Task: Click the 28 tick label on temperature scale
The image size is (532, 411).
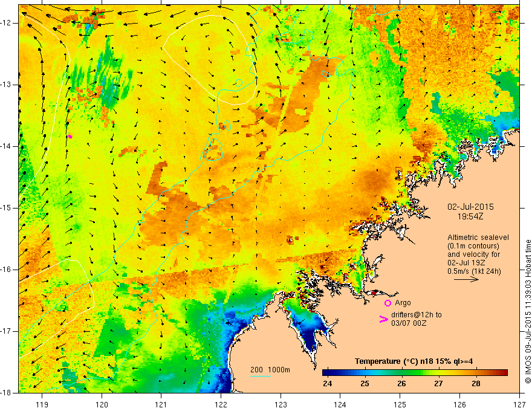Action: [476, 384]
